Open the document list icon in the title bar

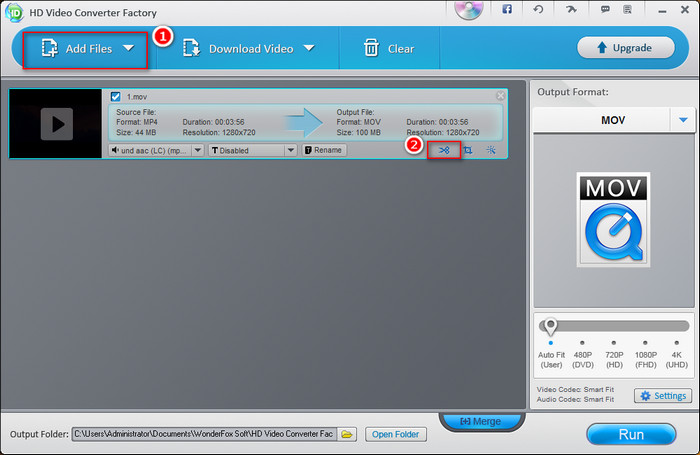click(x=627, y=9)
